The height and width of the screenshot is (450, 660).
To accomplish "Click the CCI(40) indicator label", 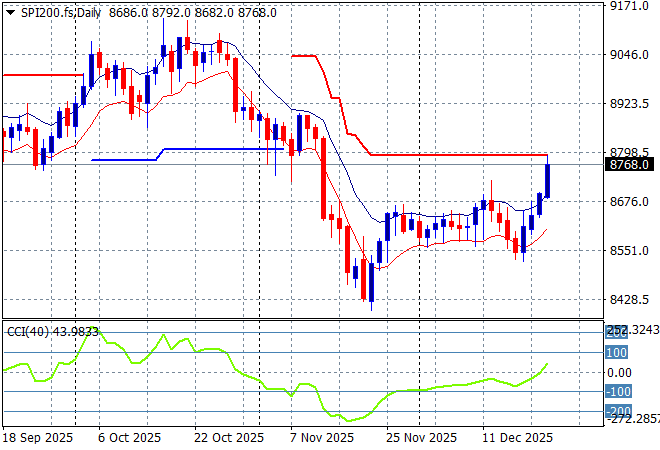I will coord(50,333).
